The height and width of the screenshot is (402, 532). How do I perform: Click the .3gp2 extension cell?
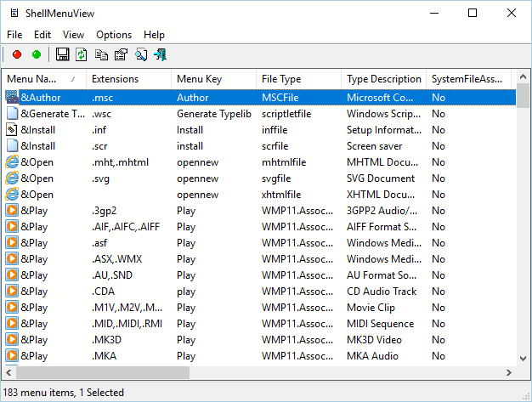click(105, 211)
